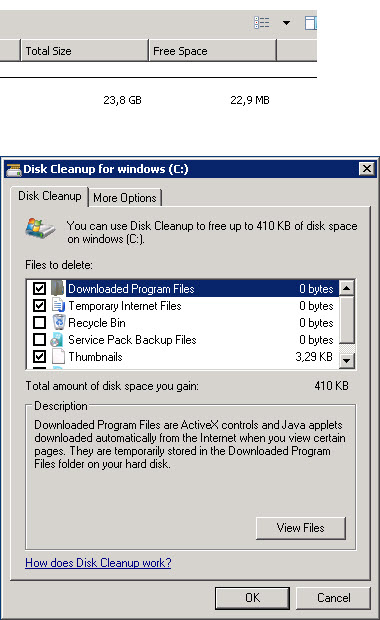Select the Service Pack Backup Files entry
This screenshot has height=620, width=380.
click(183, 339)
